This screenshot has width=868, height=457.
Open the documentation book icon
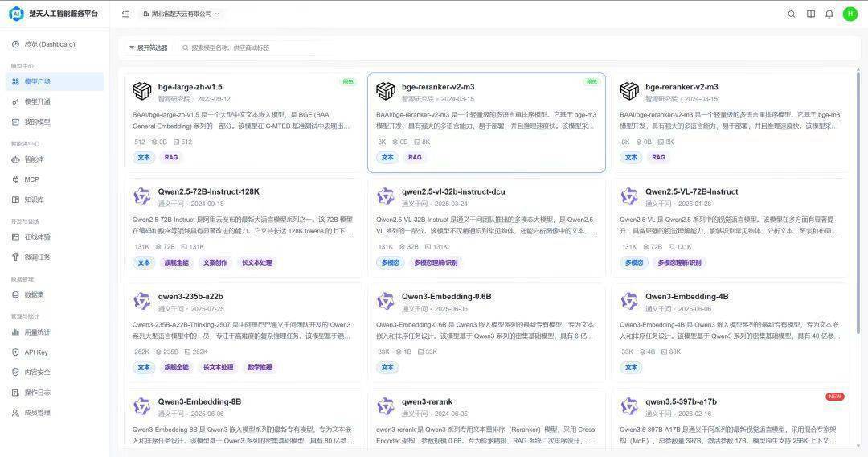[811, 14]
